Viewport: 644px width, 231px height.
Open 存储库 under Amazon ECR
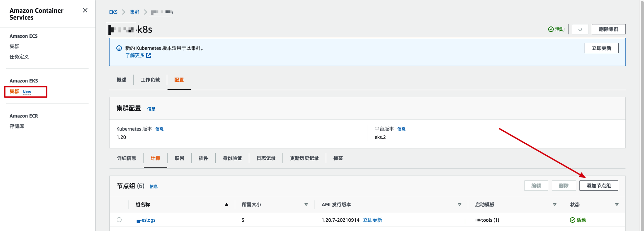pyautogui.click(x=17, y=126)
